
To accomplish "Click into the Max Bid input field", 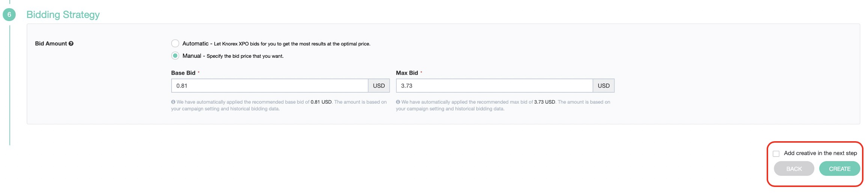I will [494, 86].
